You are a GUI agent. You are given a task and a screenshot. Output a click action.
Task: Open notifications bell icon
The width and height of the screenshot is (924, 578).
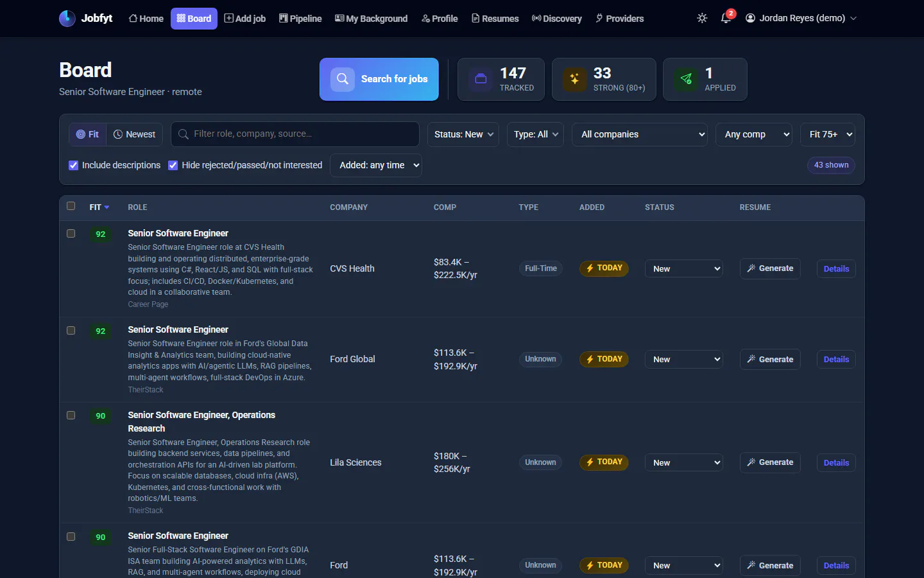click(726, 18)
